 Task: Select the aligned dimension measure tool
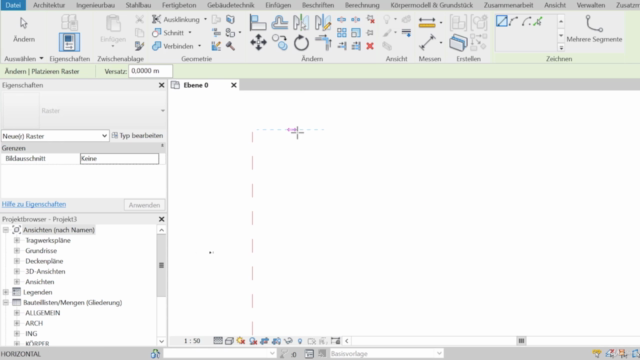tap(427, 22)
